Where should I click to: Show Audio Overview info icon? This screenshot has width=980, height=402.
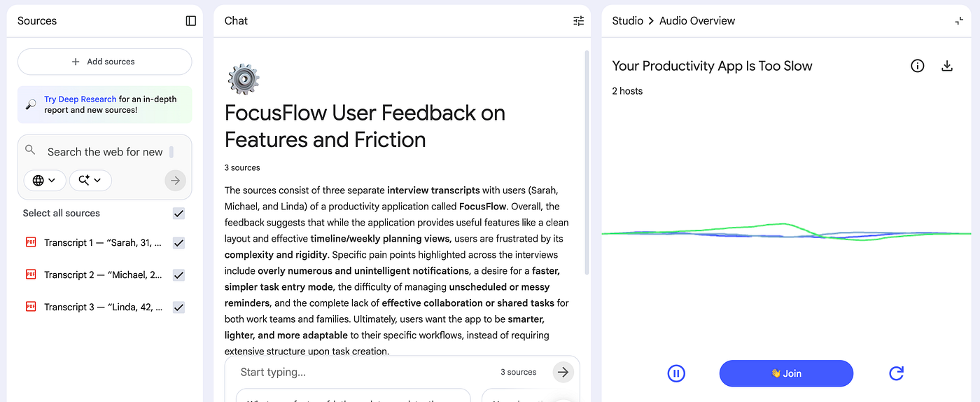click(917, 66)
